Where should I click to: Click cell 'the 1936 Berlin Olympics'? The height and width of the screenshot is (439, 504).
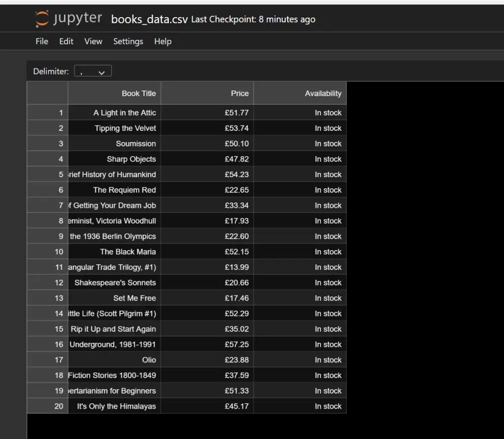114,236
